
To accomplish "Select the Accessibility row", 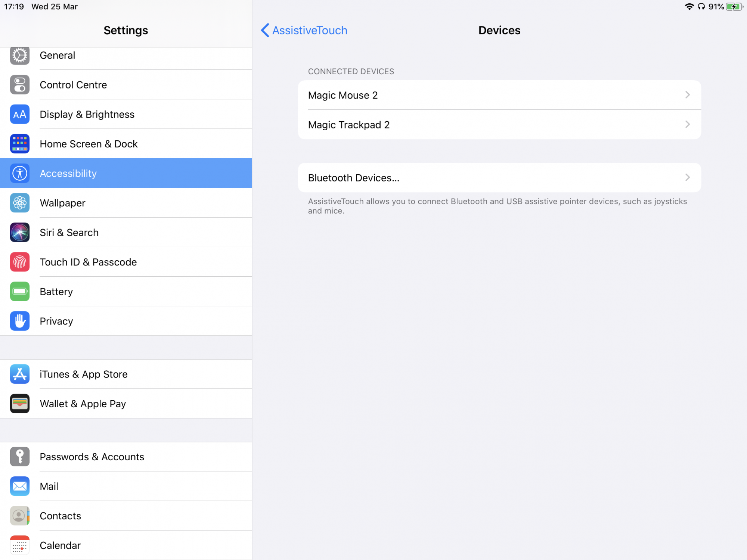I will click(126, 173).
